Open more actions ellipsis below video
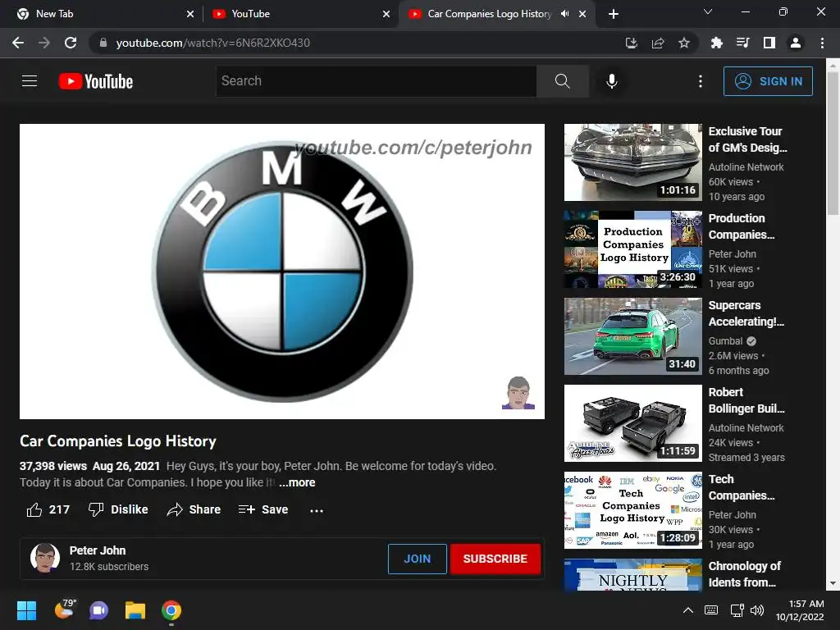This screenshot has height=630, width=840. coord(317,510)
